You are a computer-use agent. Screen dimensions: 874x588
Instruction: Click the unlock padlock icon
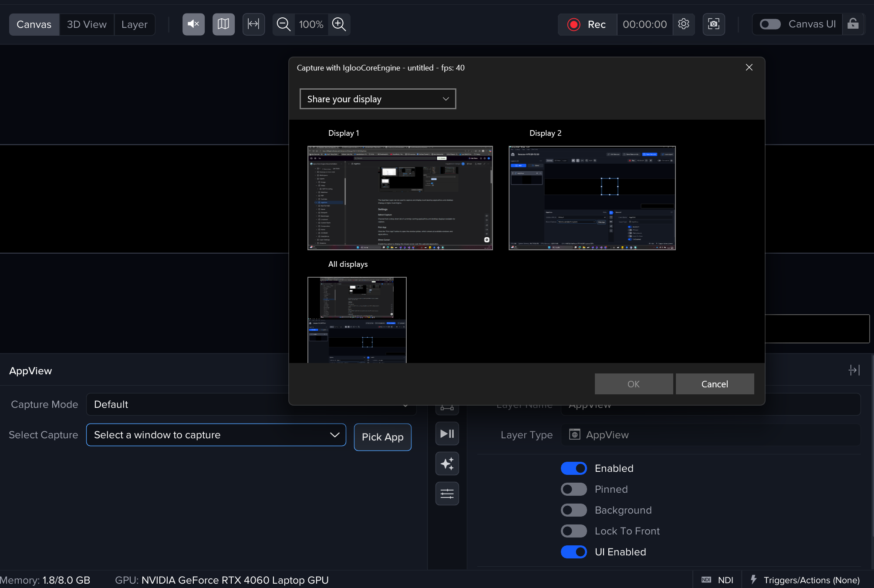[x=853, y=24]
